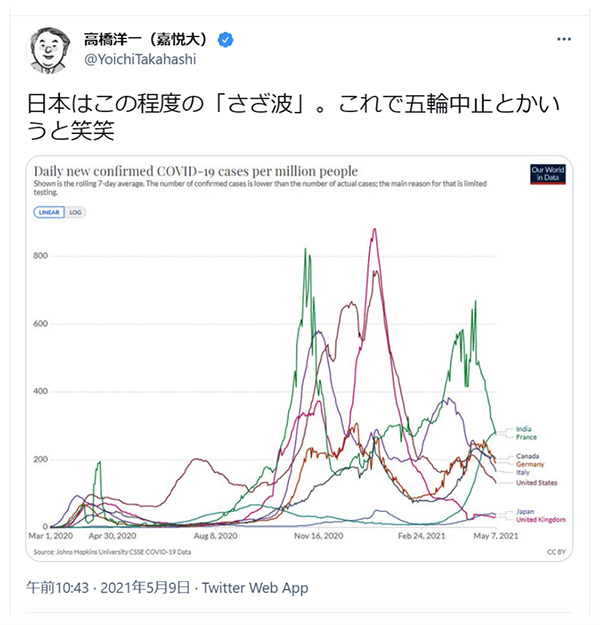Select United Kingdom in the legend
Viewport: 600px width, 625px height.
pyautogui.click(x=541, y=520)
